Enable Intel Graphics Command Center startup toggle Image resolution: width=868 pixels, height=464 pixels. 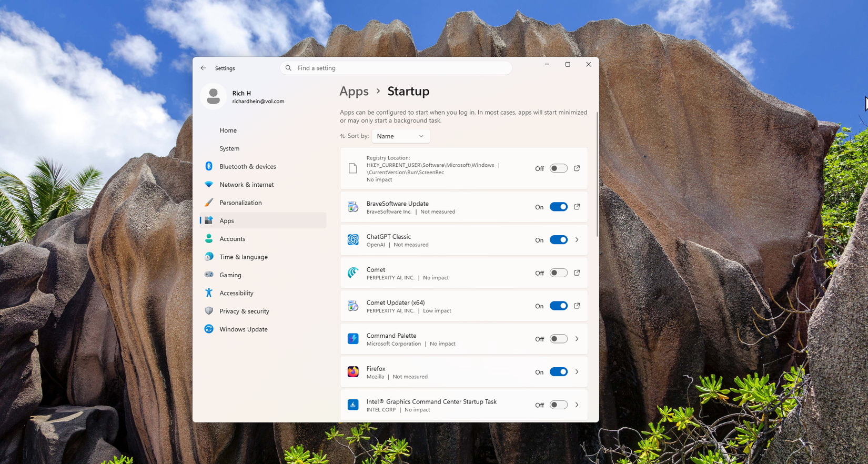point(559,405)
